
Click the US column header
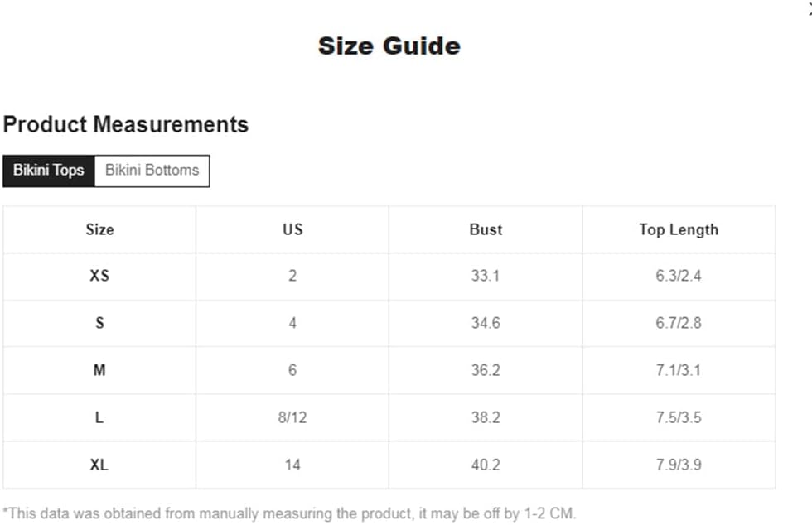tap(292, 229)
